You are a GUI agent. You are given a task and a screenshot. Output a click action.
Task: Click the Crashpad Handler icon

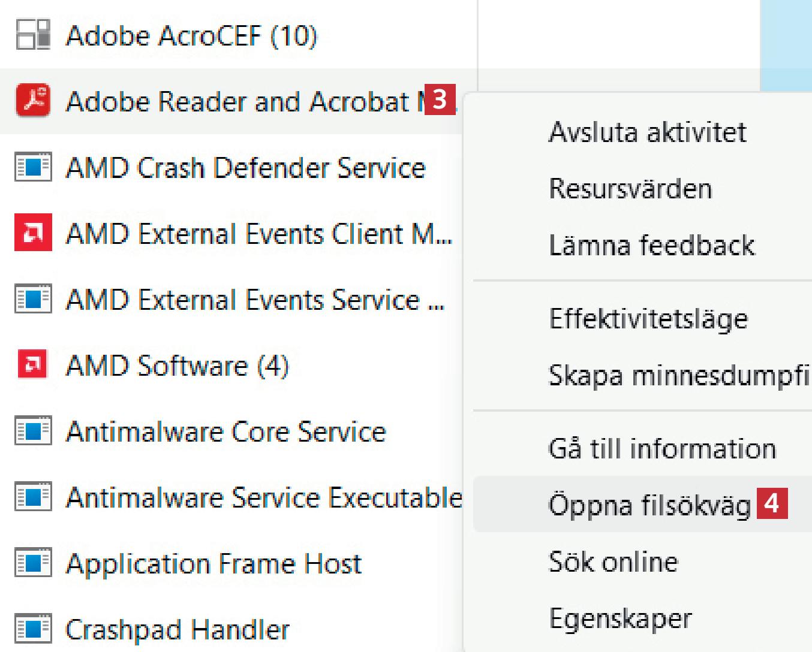[x=33, y=629]
